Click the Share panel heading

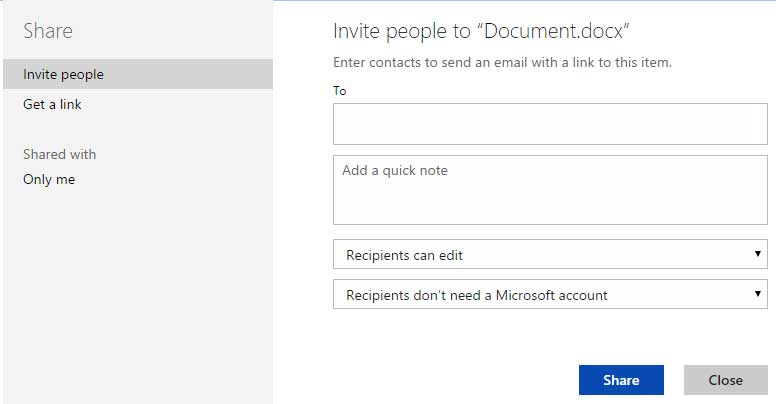click(48, 31)
